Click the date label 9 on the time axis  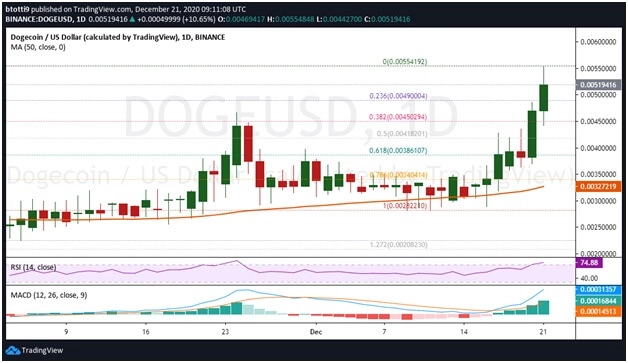click(x=66, y=332)
